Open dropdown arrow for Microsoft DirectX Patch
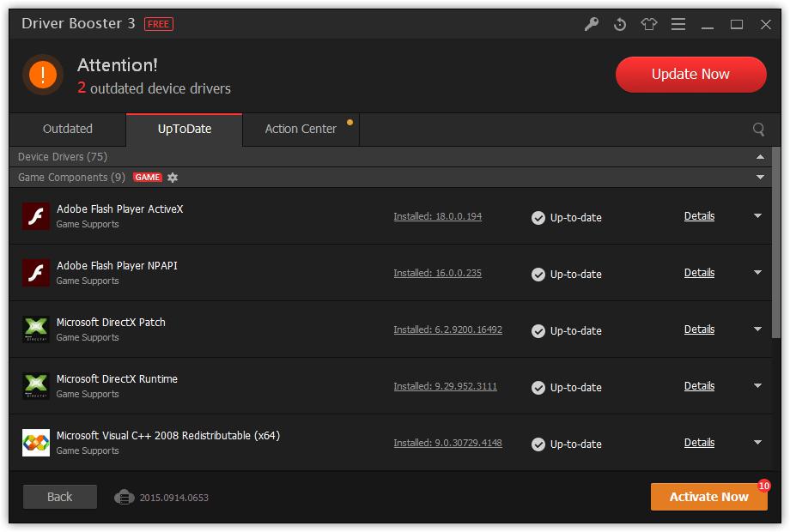 (x=757, y=329)
